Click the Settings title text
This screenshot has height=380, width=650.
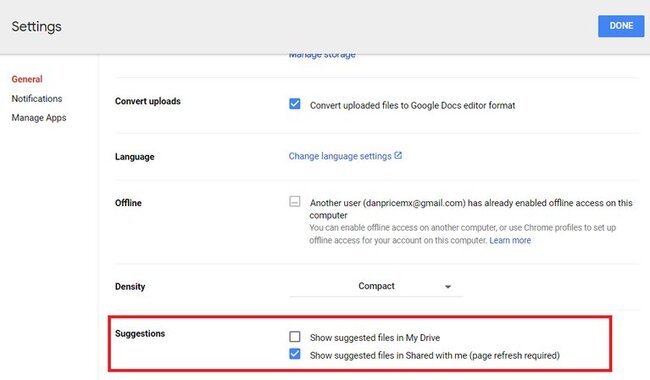36,27
